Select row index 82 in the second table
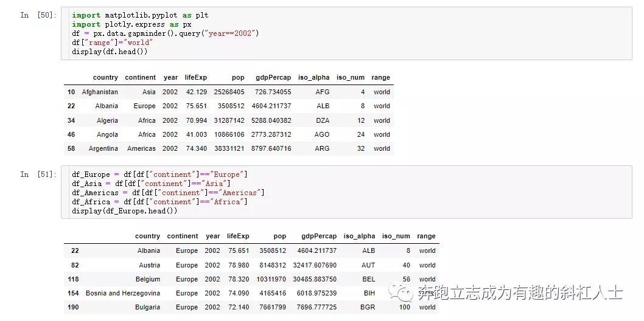Image resolution: width=644 pixels, height=321 pixels. [x=75, y=265]
